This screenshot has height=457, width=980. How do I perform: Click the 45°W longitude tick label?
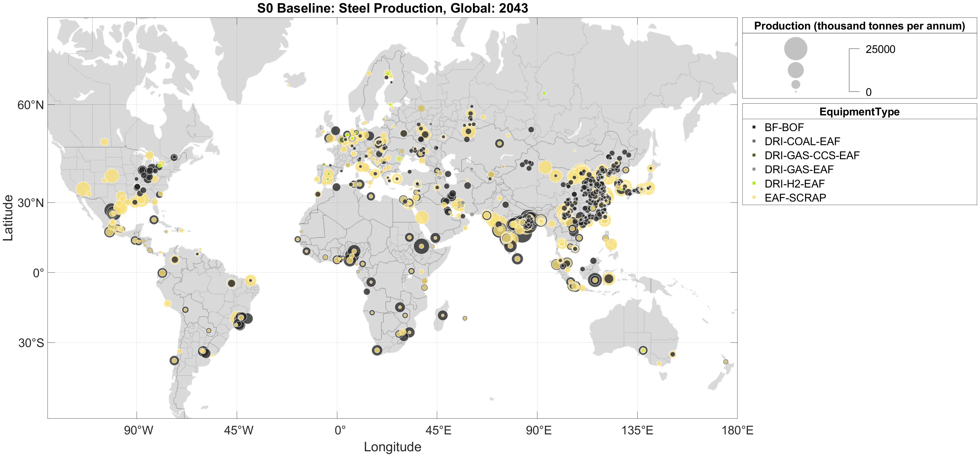(x=238, y=430)
